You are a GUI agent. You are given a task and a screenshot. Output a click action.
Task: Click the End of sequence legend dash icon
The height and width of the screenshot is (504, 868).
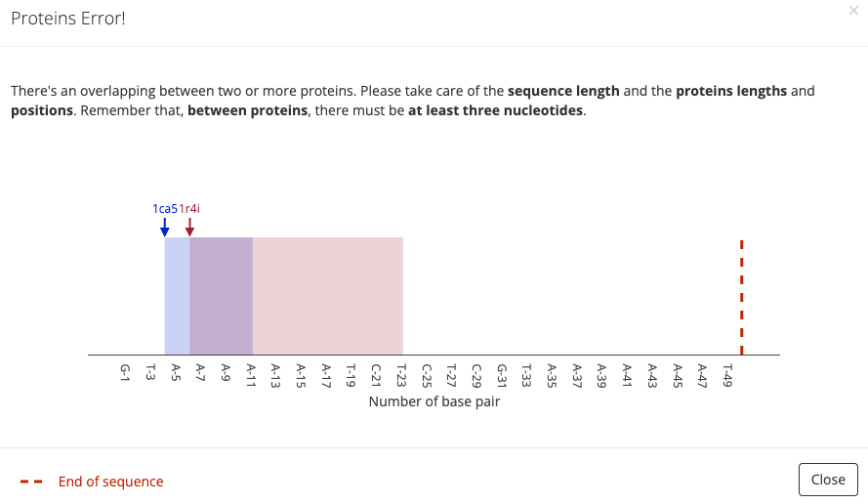[x=31, y=482]
